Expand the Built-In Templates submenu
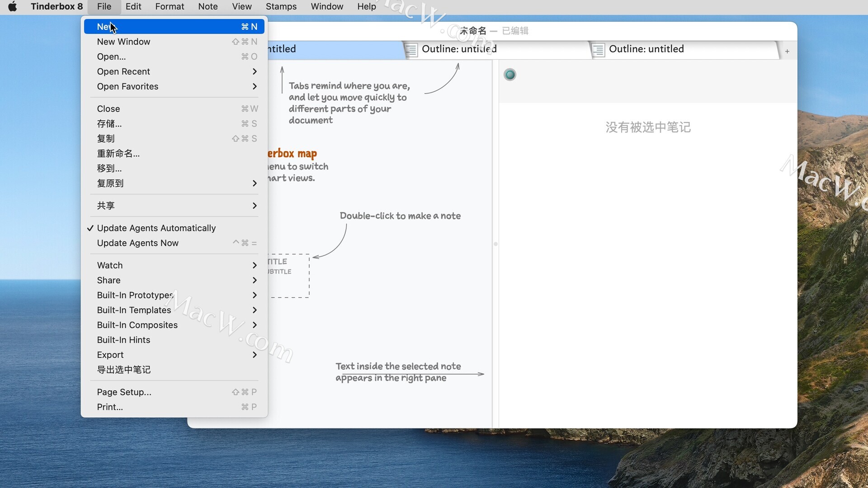Image resolution: width=868 pixels, height=488 pixels. click(x=174, y=310)
